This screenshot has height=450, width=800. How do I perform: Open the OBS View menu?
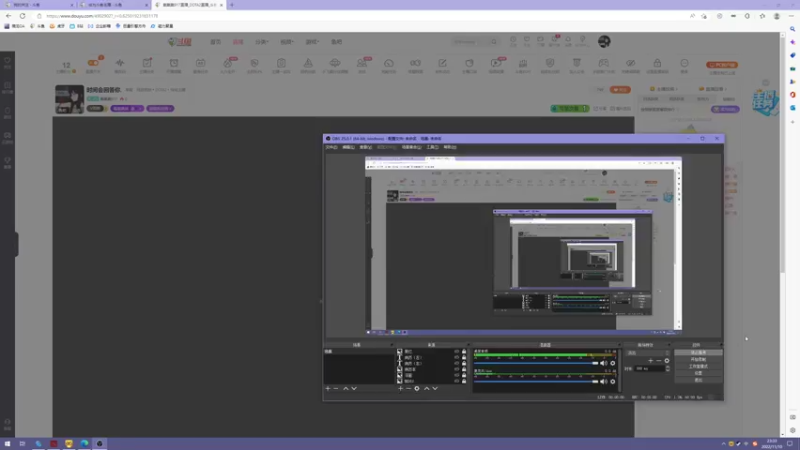tap(366, 147)
